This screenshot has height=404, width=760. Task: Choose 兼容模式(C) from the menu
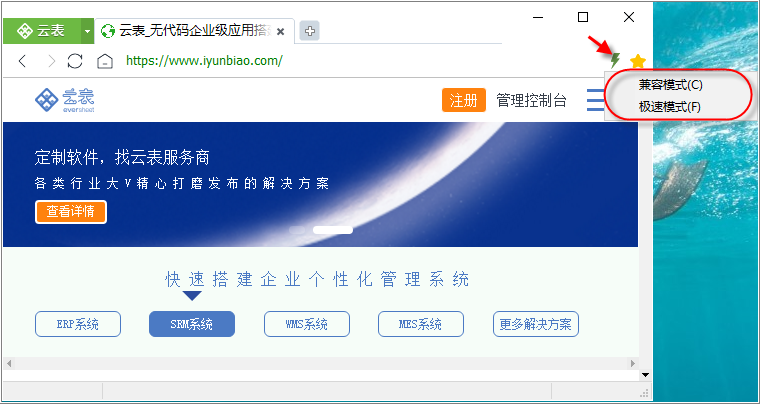tap(670, 85)
